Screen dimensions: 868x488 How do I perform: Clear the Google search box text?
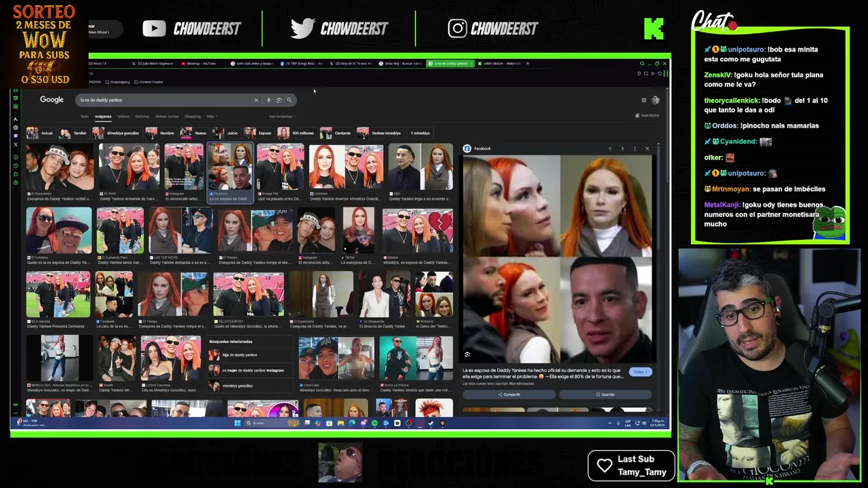coord(256,100)
